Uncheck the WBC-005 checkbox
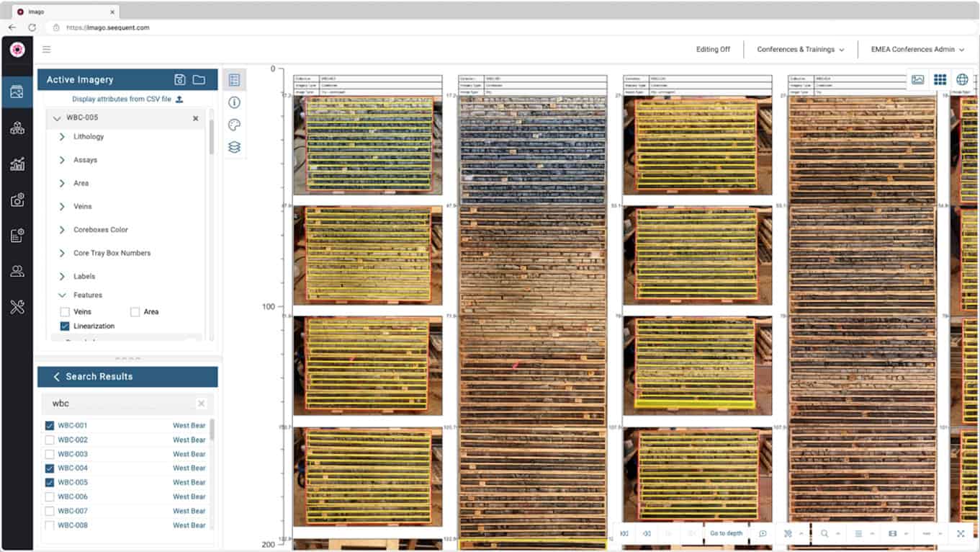 pyautogui.click(x=50, y=483)
